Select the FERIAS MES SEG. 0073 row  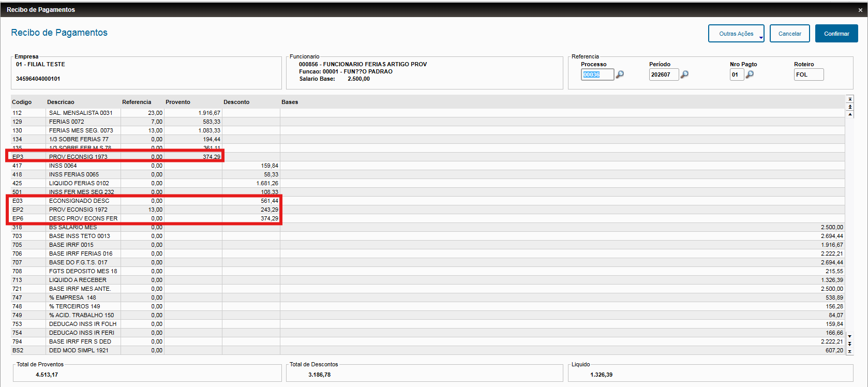click(x=428, y=130)
